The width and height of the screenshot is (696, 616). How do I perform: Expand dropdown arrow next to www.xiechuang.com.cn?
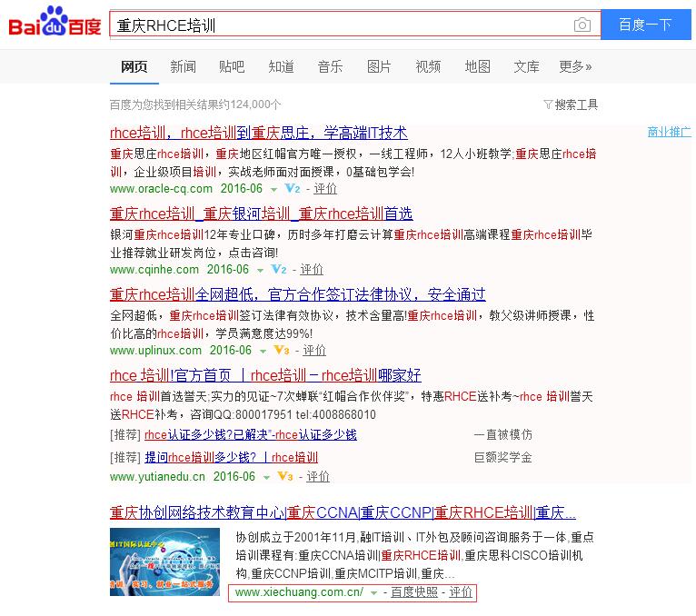click(x=373, y=593)
